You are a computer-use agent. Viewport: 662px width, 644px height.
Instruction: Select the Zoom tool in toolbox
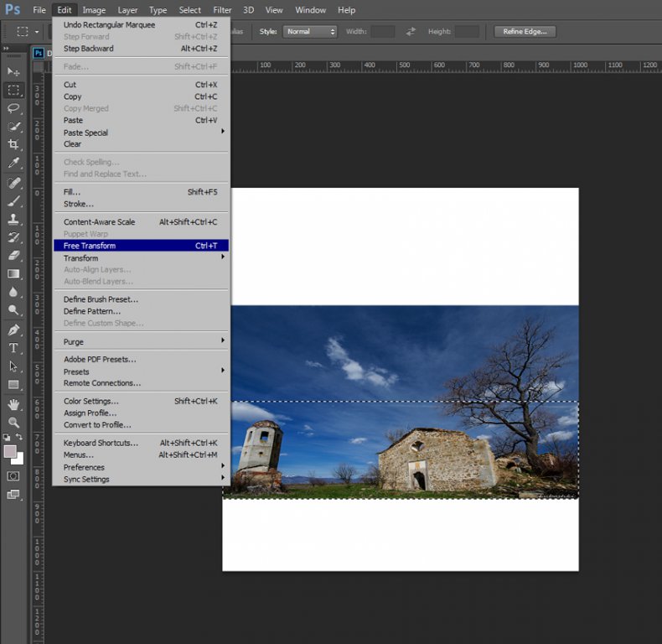(13, 423)
